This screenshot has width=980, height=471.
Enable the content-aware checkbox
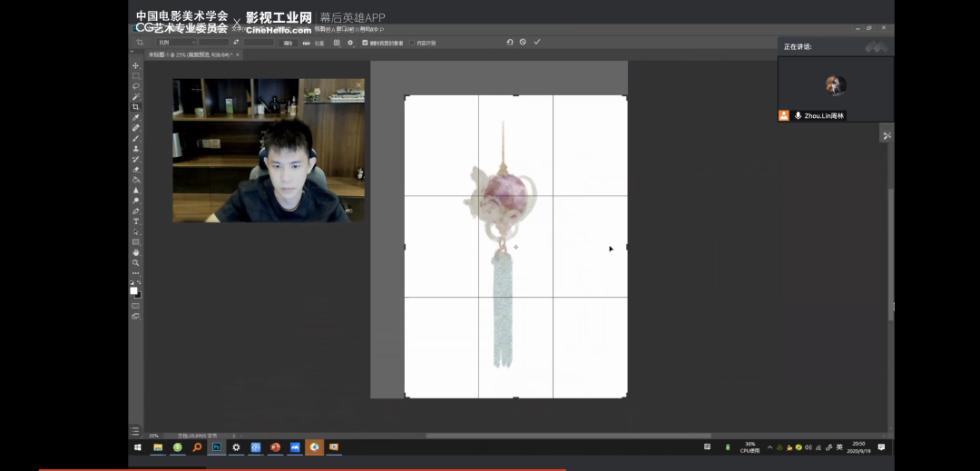click(411, 43)
